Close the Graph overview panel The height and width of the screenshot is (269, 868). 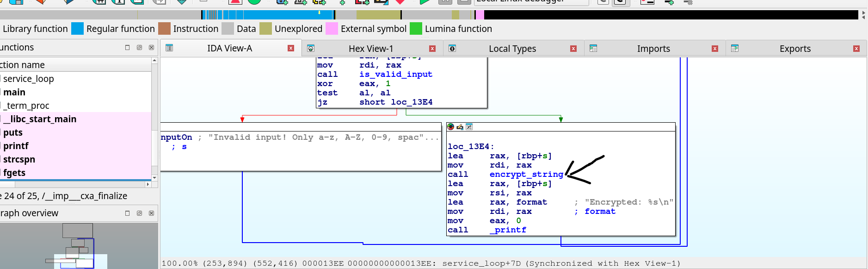[151, 213]
